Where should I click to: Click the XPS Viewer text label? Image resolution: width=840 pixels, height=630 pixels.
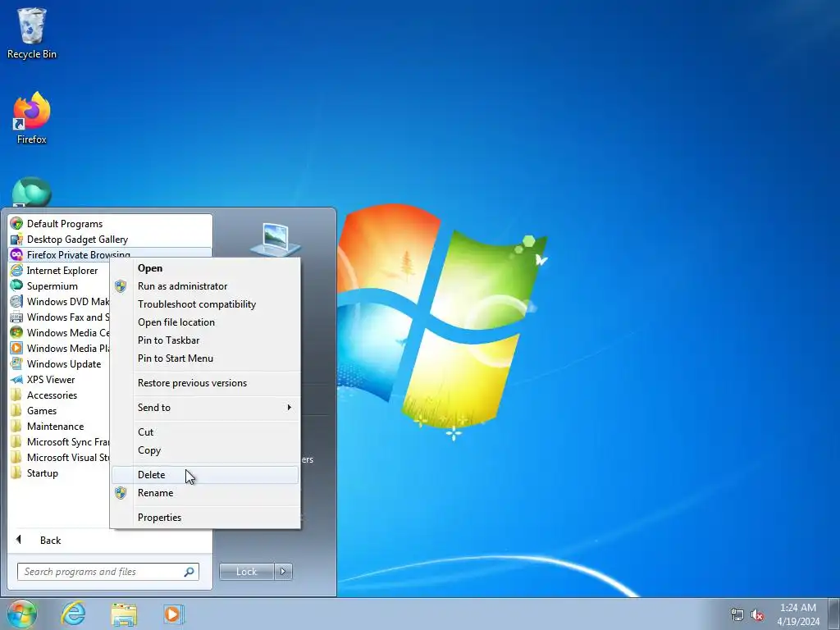pyautogui.click(x=51, y=380)
